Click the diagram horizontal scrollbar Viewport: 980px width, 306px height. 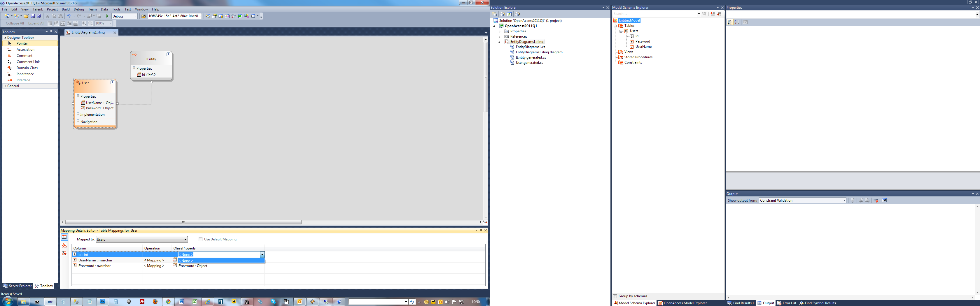coord(183,222)
